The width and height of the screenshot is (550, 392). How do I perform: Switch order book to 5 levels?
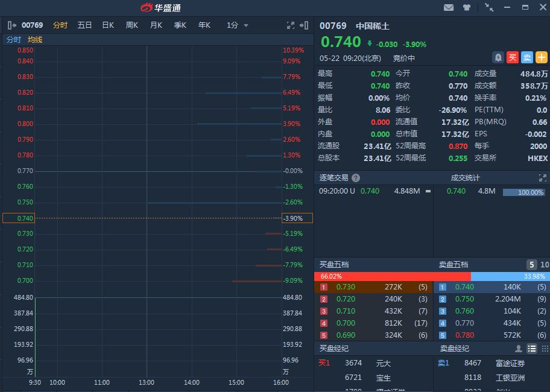[531, 265]
